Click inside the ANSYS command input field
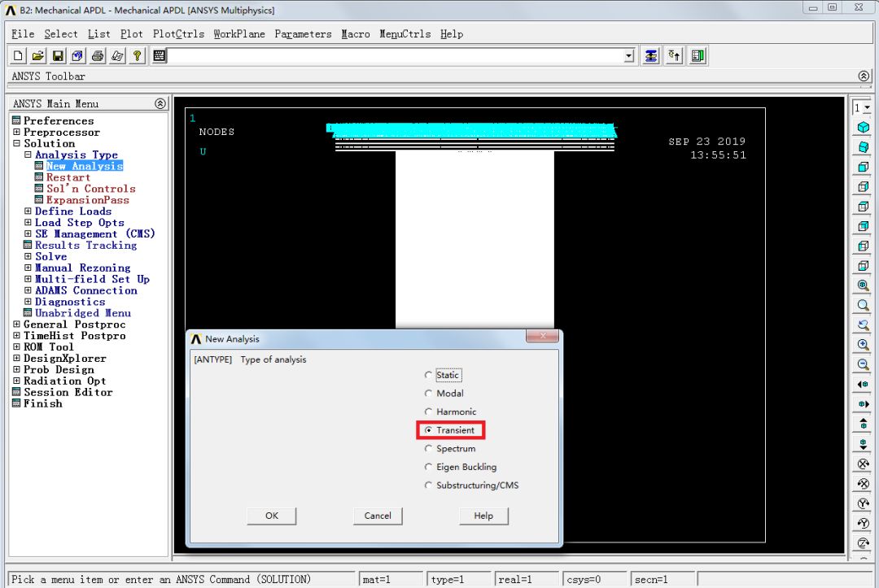879x588 pixels. pos(396,56)
